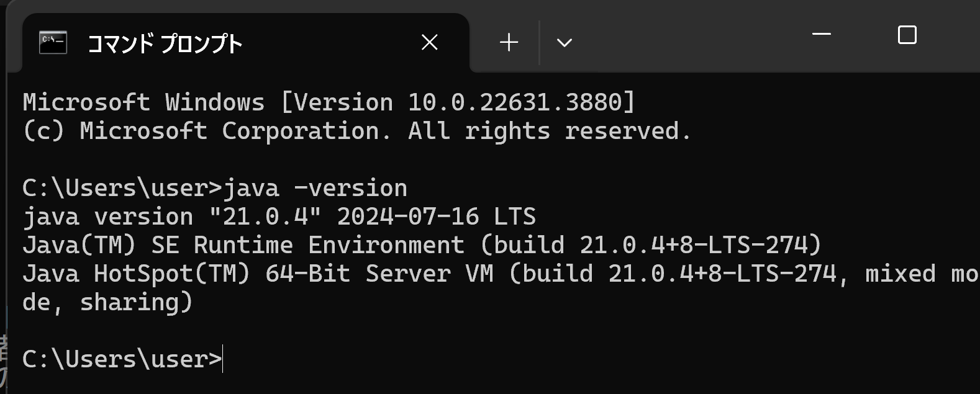Screen dimensions: 980x394
Task: Click the wrapped "de, sharing)" line
Action: (108, 302)
